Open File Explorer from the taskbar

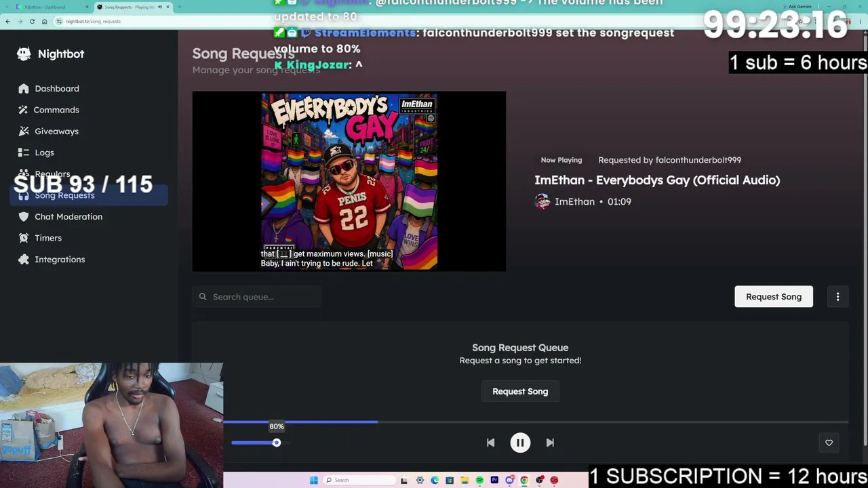pos(465,481)
